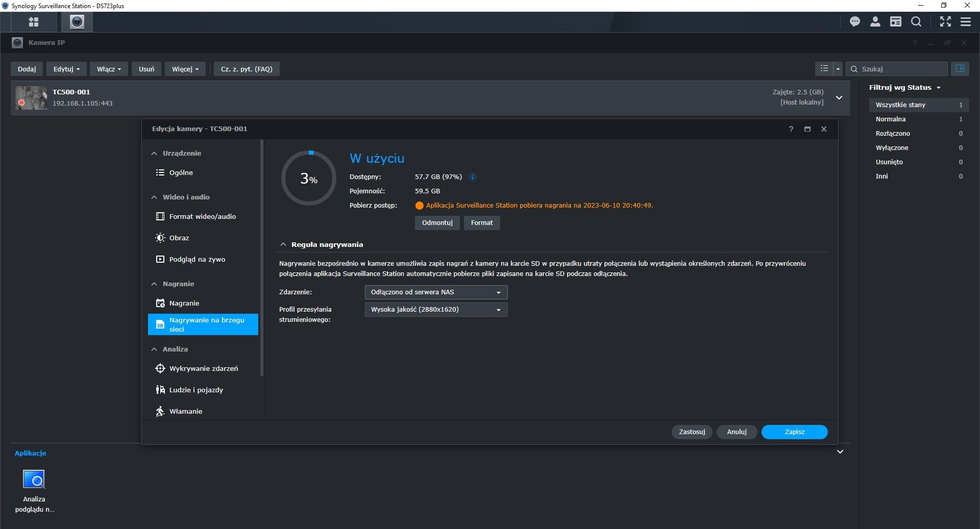The height and width of the screenshot is (529, 980).
Task: Click the Zapisz button
Action: [795, 432]
